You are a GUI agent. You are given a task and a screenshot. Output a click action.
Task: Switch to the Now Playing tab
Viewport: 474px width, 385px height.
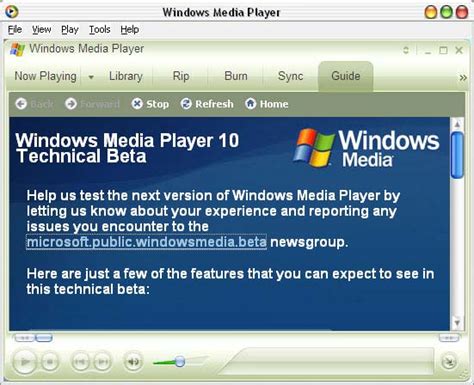click(45, 76)
